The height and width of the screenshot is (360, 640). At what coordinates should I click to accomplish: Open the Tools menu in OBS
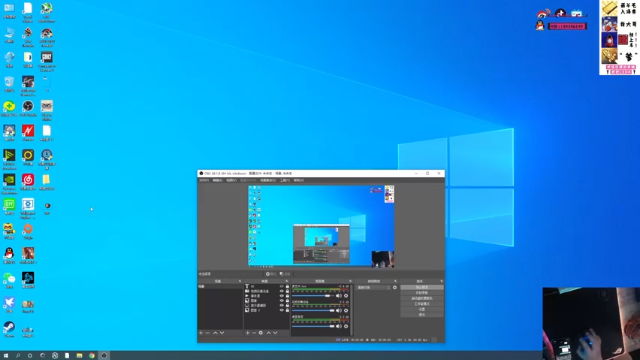click(x=285, y=180)
